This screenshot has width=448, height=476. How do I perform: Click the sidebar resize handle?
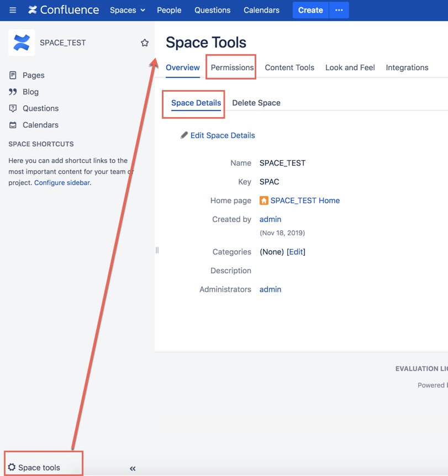[x=157, y=250]
